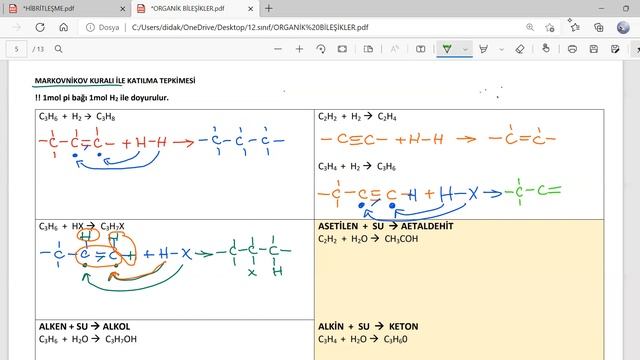Click the browser forward arrow
This screenshot has height=360, width=640.
[17, 27]
